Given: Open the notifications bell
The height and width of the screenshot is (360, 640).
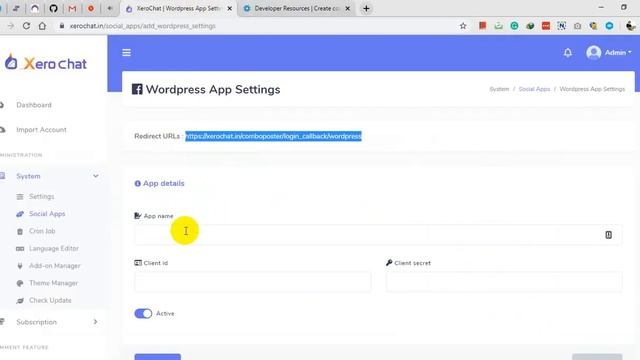Looking at the screenshot, I should point(567,53).
